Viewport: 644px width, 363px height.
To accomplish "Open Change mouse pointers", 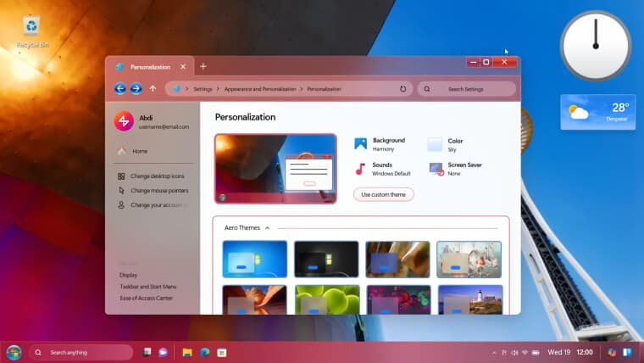I will click(x=159, y=190).
